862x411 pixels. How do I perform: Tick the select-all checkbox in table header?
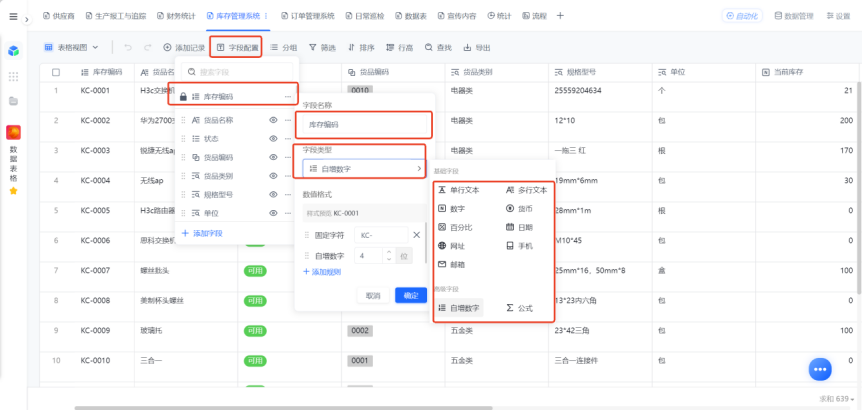coord(56,72)
